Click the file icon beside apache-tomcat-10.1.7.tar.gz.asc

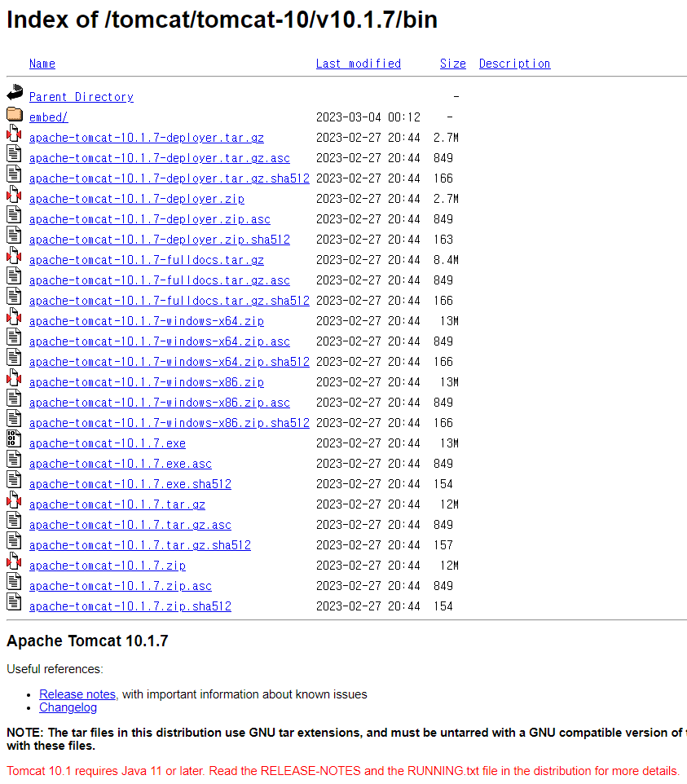pos(14,521)
